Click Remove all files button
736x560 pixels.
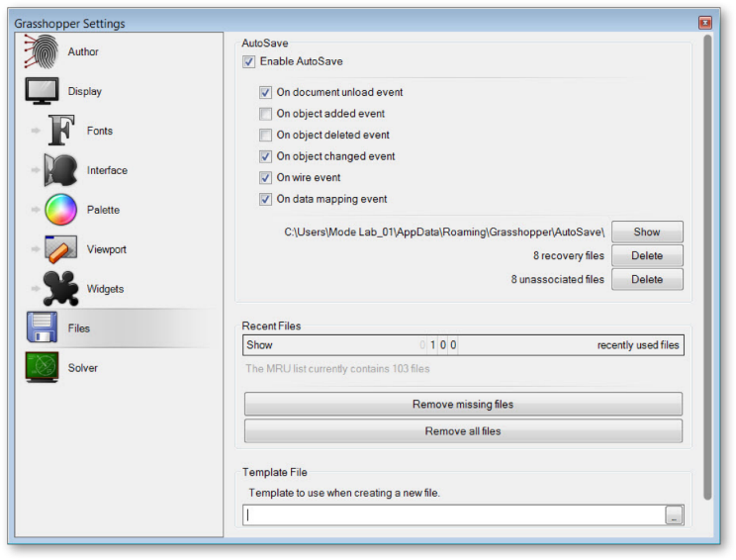click(x=463, y=431)
